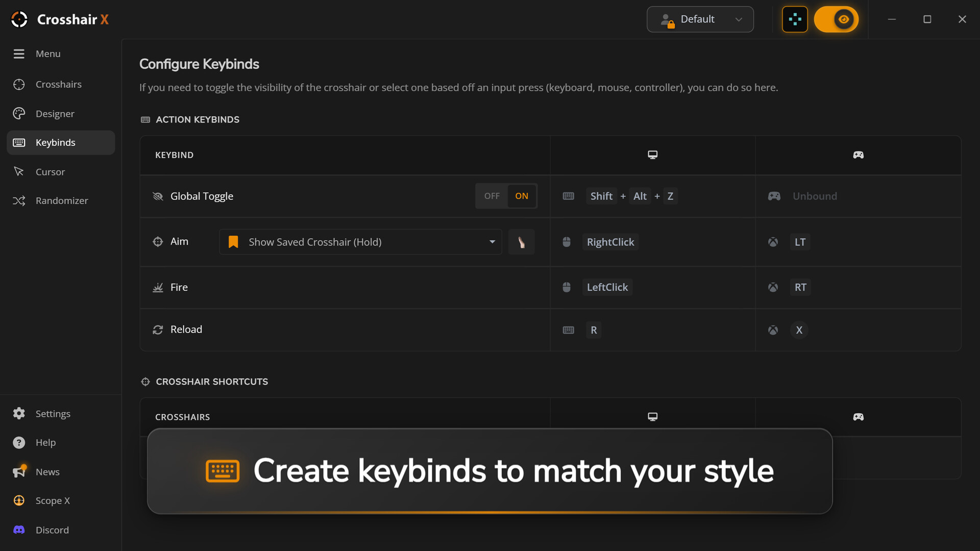
Task: Set Global Toggle to OFF
Action: coord(492,196)
